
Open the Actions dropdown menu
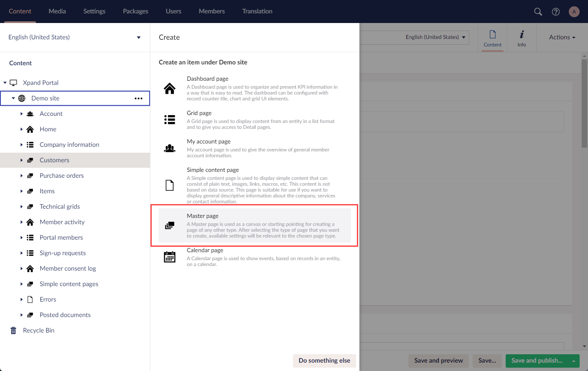coord(562,37)
